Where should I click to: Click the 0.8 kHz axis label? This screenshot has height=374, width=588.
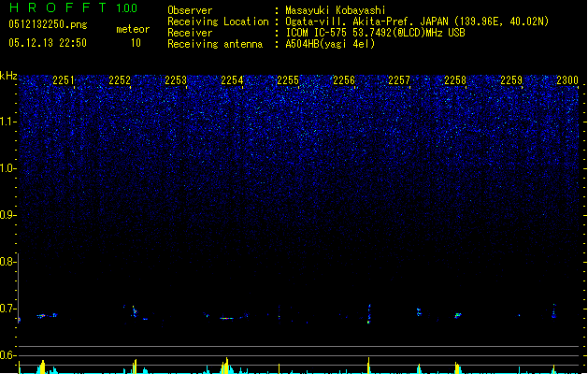pyautogui.click(x=7, y=262)
